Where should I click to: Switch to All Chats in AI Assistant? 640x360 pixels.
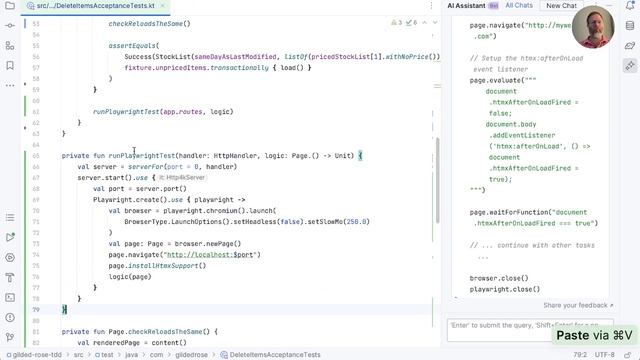tap(519, 5)
